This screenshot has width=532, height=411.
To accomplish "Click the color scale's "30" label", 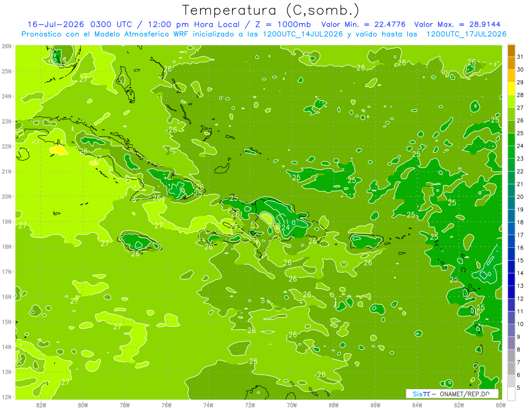I will pyautogui.click(x=520, y=70).
